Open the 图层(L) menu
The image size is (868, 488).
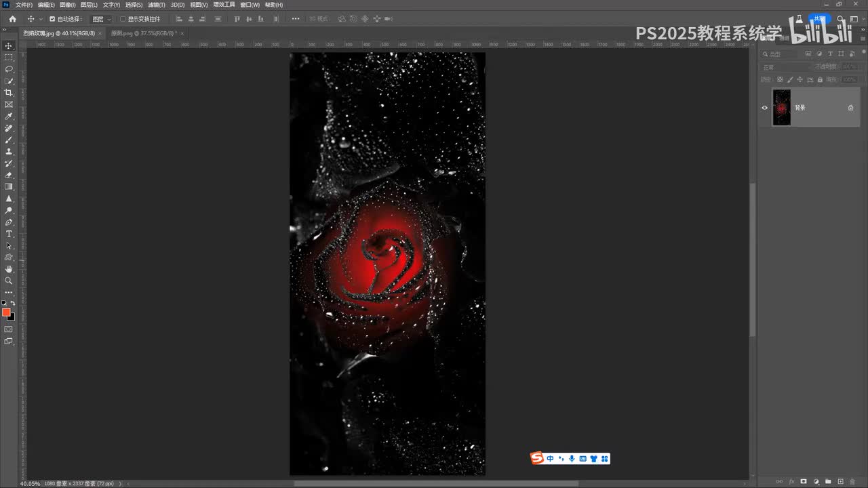point(89,5)
